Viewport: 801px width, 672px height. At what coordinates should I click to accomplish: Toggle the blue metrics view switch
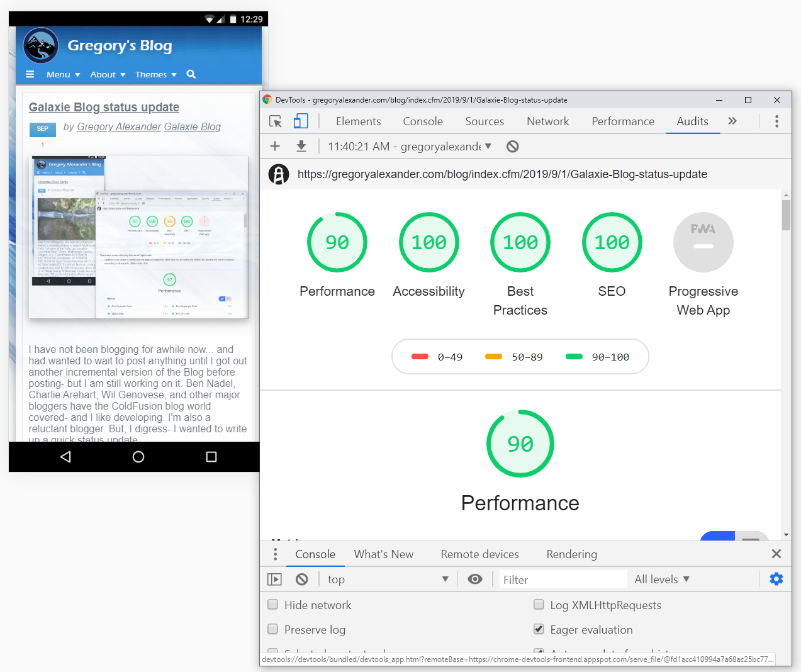734,536
